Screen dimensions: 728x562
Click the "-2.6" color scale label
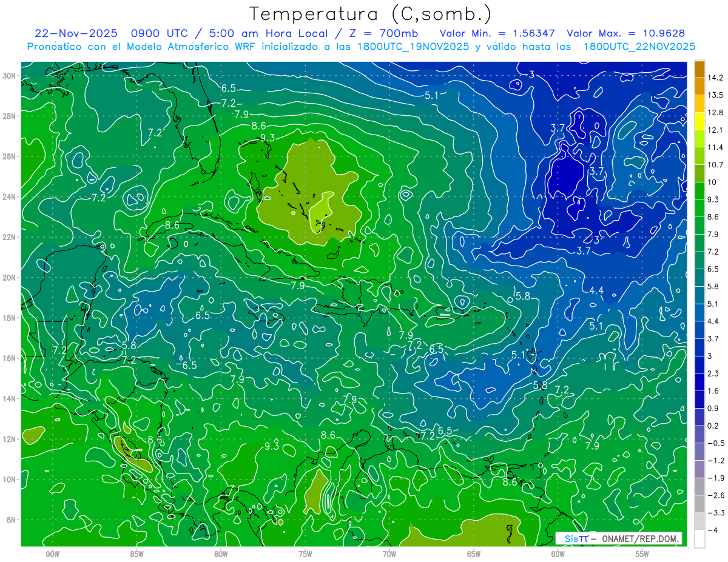pos(716,495)
